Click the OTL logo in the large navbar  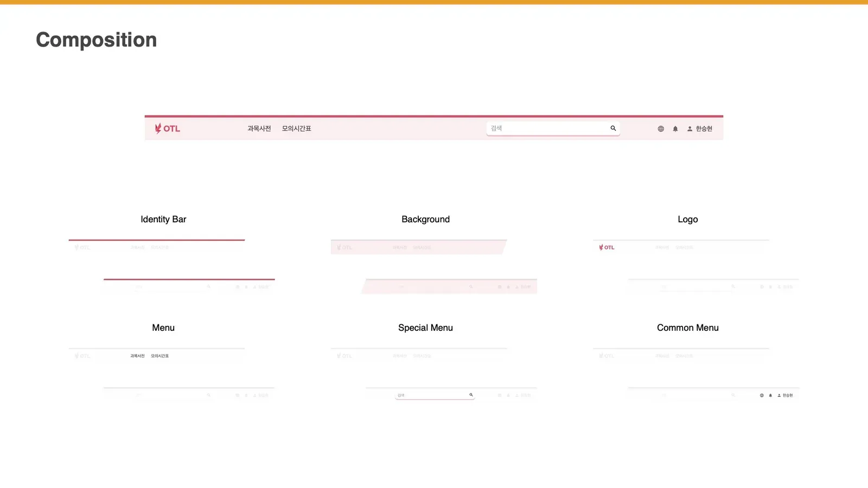(167, 129)
